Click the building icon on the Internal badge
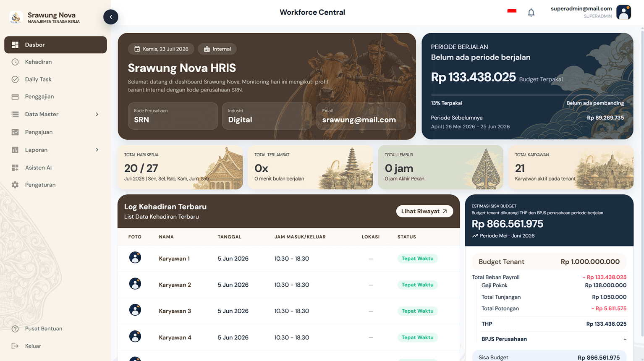The width and height of the screenshot is (644, 361). point(207,49)
